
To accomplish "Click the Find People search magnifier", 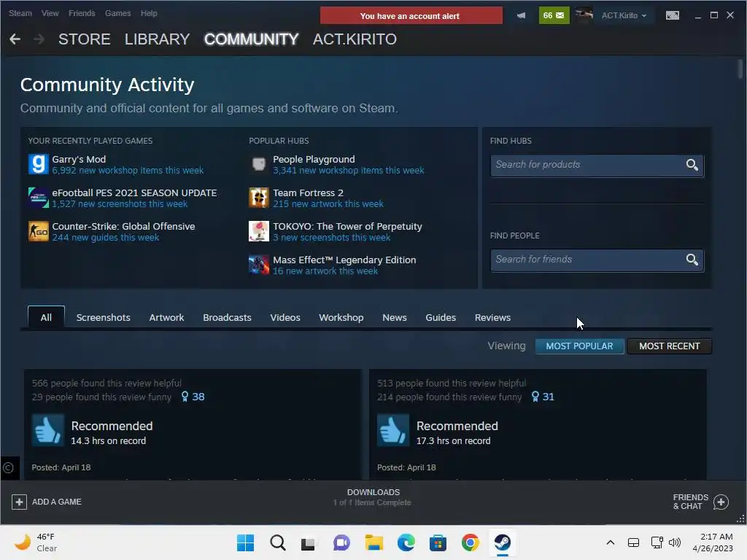I will click(x=692, y=260).
